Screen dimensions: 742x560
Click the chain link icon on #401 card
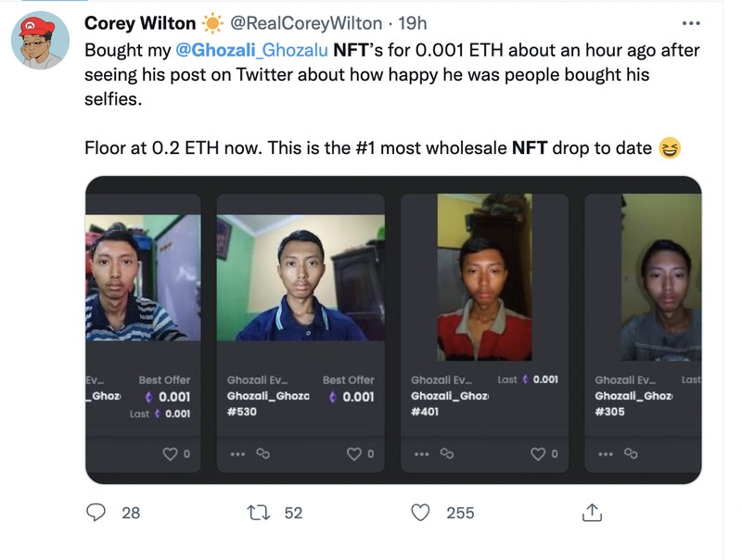(446, 454)
